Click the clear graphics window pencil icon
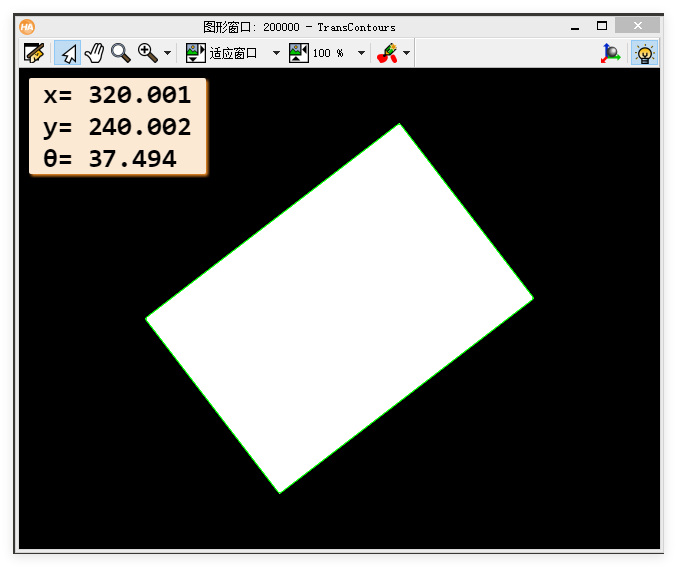 coord(34,53)
